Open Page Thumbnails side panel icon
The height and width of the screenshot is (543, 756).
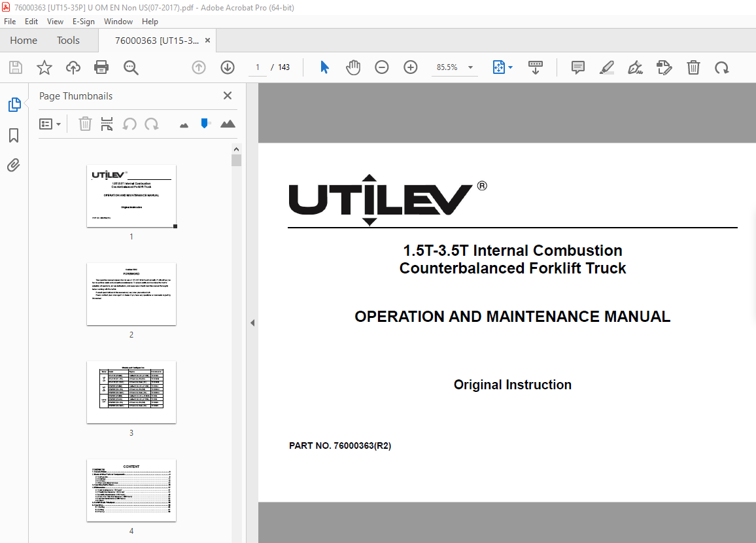point(14,105)
